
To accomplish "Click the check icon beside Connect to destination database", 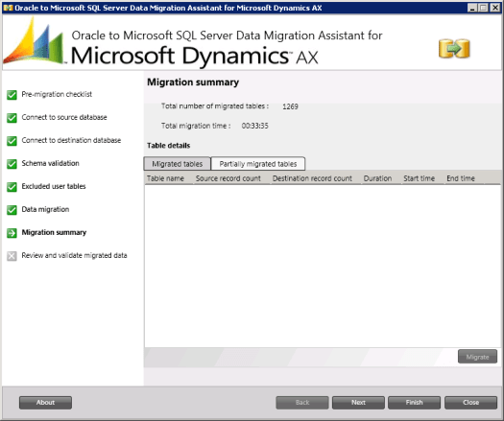I will (x=12, y=141).
